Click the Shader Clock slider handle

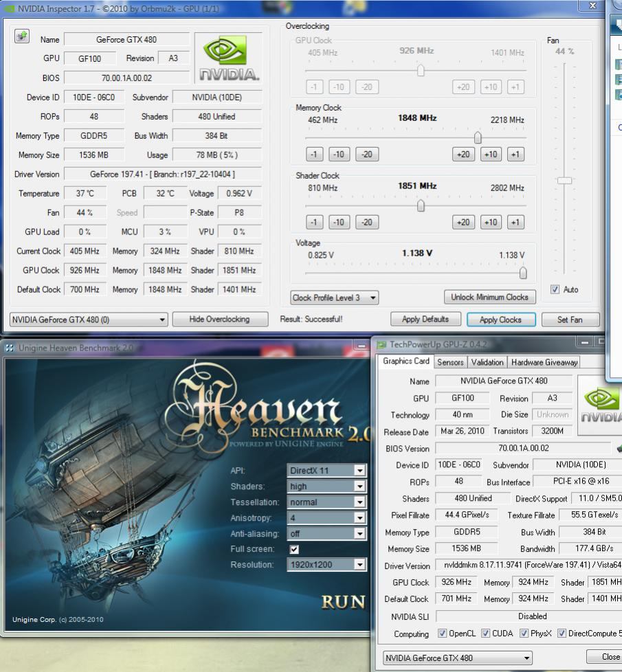421,205
